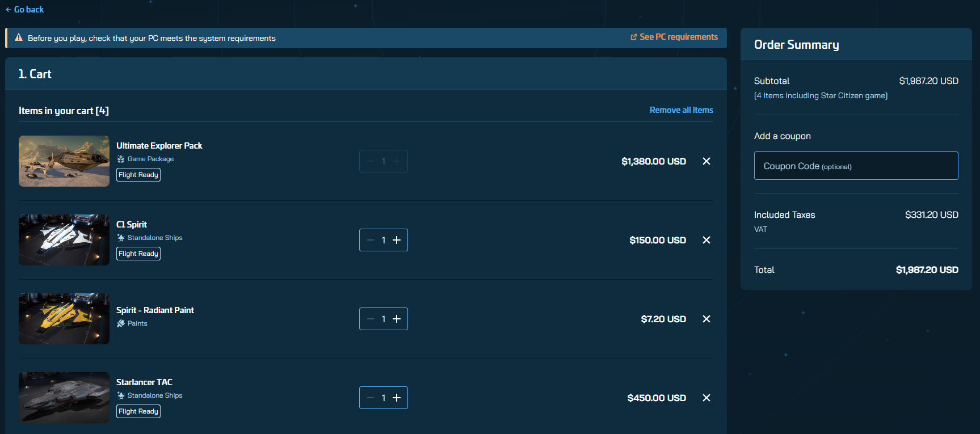This screenshot has width=980, height=434.
Task: Click the $450.00 USD price
Action: [657, 398]
